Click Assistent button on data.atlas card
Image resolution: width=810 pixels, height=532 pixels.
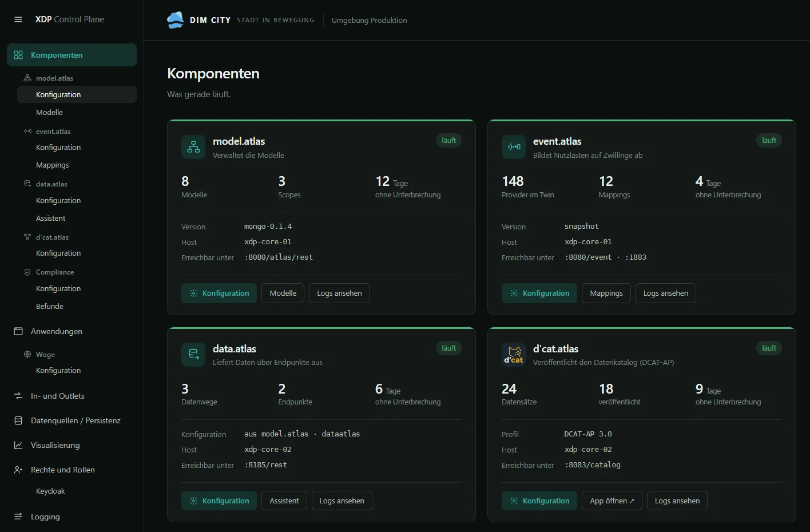point(284,501)
